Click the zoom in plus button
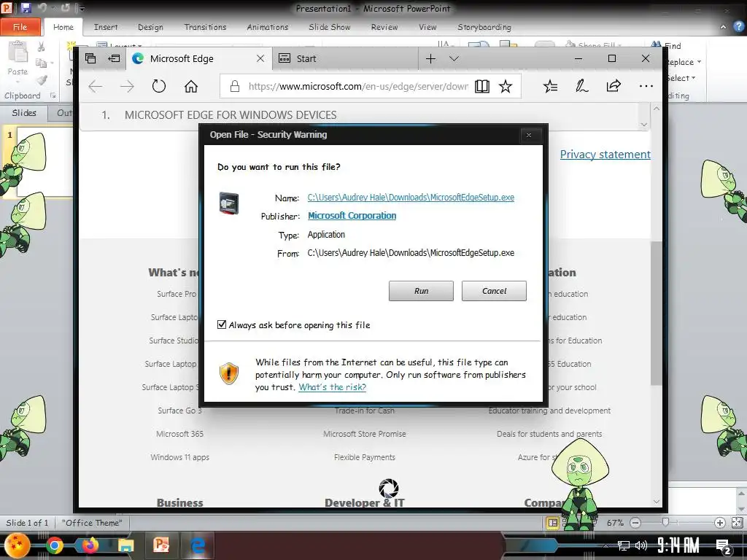 point(720,523)
